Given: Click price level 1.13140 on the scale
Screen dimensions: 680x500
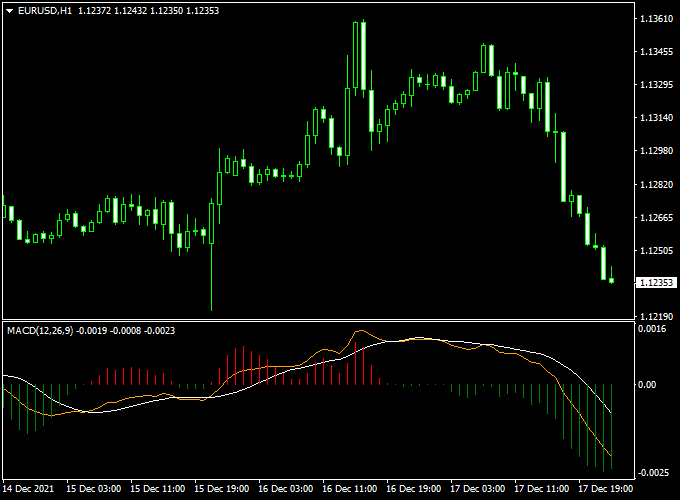Looking at the screenshot, I should click(x=657, y=118).
